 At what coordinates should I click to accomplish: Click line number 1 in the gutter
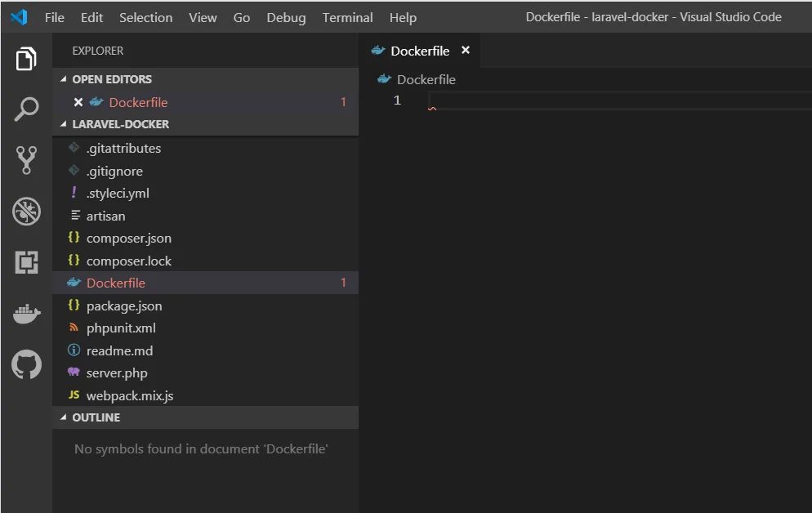coord(397,100)
